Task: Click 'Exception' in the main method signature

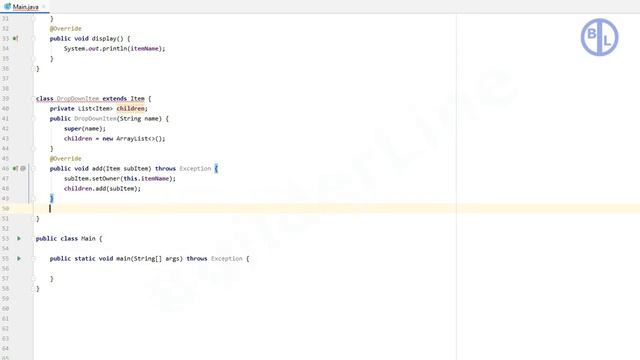Action: pyautogui.click(x=227, y=258)
